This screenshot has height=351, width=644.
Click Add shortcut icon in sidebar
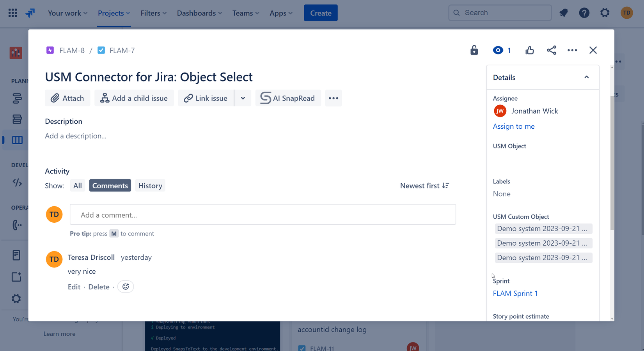(x=16, y=277)
